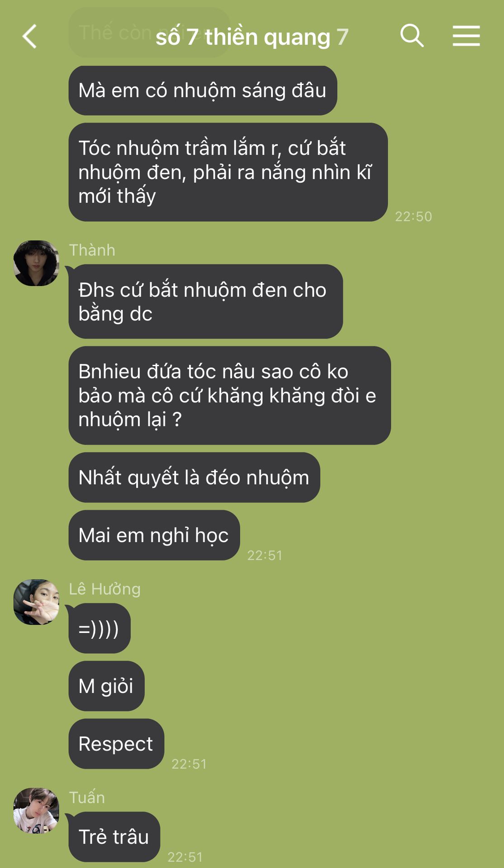Select the message starting with Đhs cứ bắt
This screenshot has height=868, width=504.
tap(205, 302)
